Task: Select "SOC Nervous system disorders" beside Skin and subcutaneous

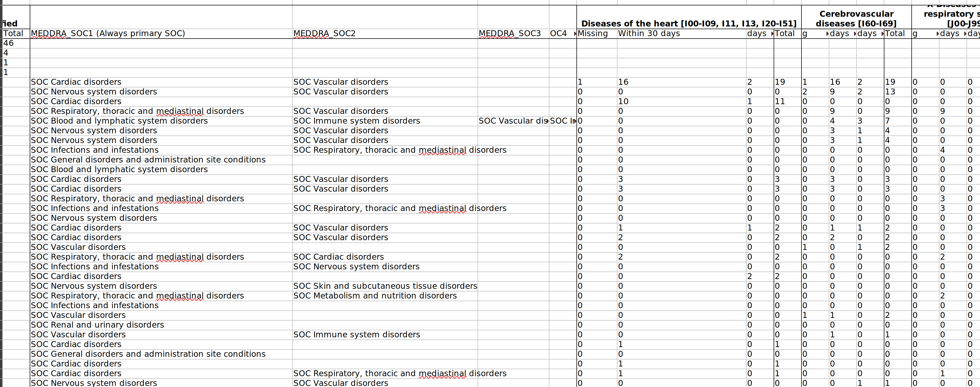Action: point(161,286)
